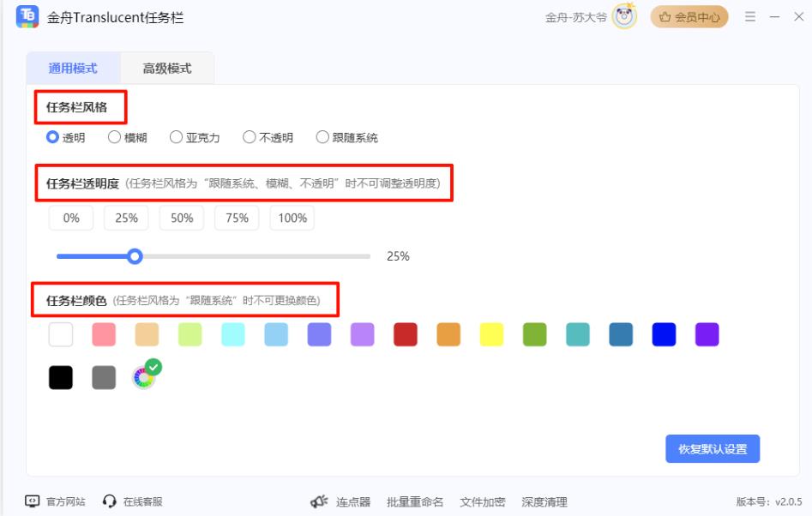This screenshot has height=516, width=812.
Task: Set transparency to 50% preset
Action: [x=182, y=218]
